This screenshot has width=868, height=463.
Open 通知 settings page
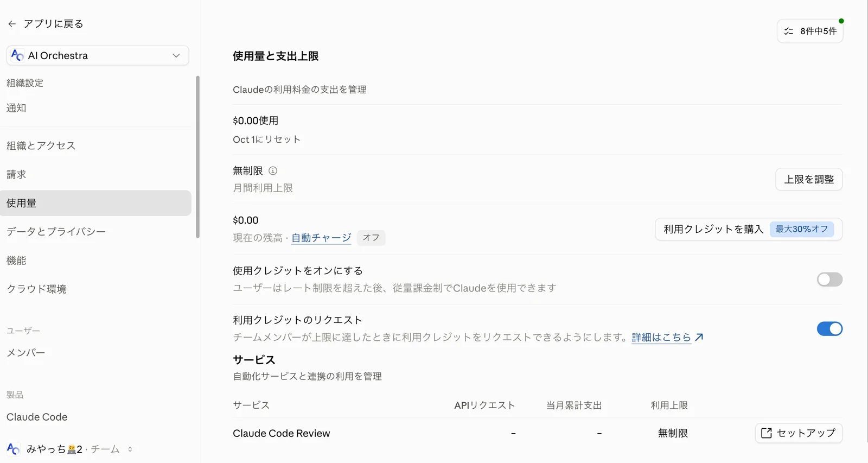coord(16,108)
